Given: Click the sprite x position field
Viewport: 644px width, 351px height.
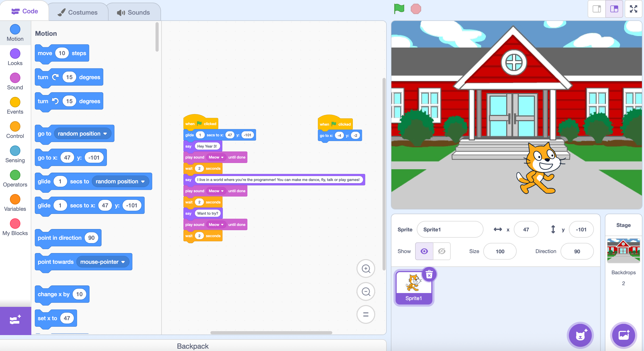Looking at the screenshot, I should click(526, 230).
